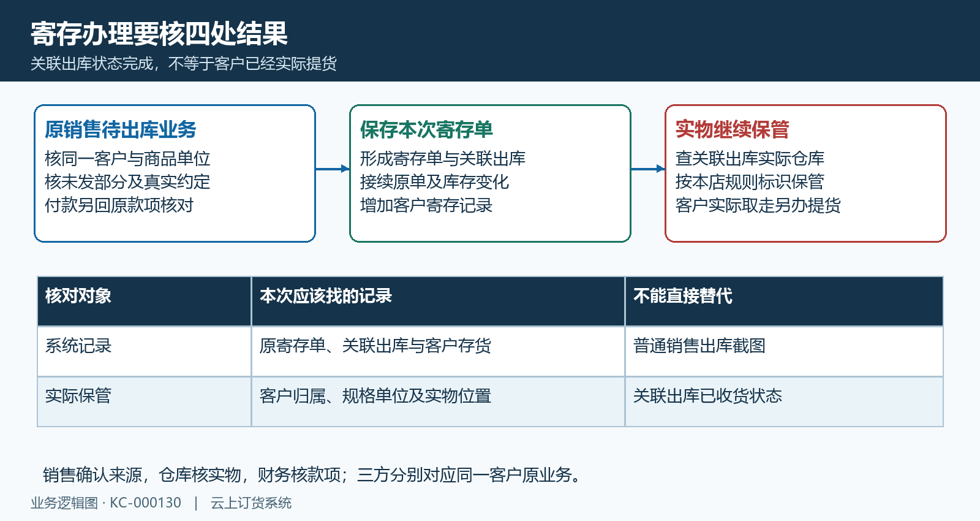The width and height of the screenshot is (980, 521).
Task: Select the line 核同一客户与商品单位
Action: click(x=127, y=159)
